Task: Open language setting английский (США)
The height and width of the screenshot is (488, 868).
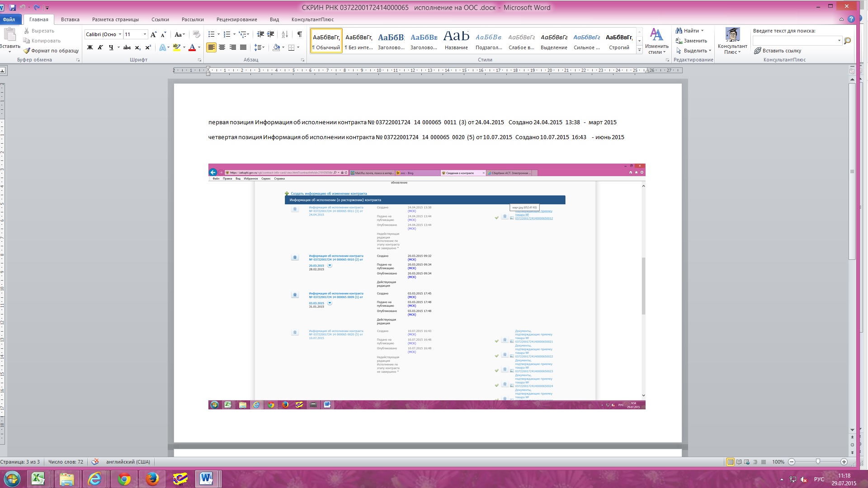Action: click(x=128, y=462)
